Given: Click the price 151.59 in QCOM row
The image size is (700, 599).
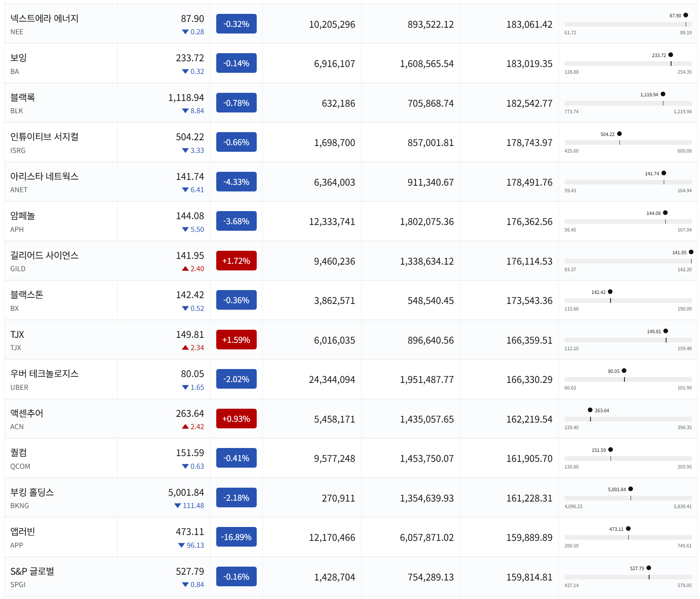Looking at the screenshot, I should pyautogui.click(x=190, y=453).
